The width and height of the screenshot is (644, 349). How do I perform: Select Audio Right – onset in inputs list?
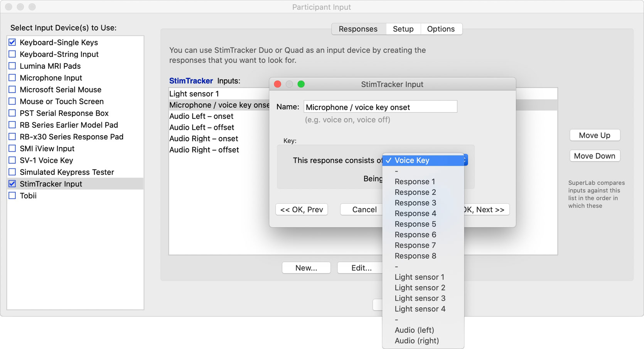click(204, 139)
